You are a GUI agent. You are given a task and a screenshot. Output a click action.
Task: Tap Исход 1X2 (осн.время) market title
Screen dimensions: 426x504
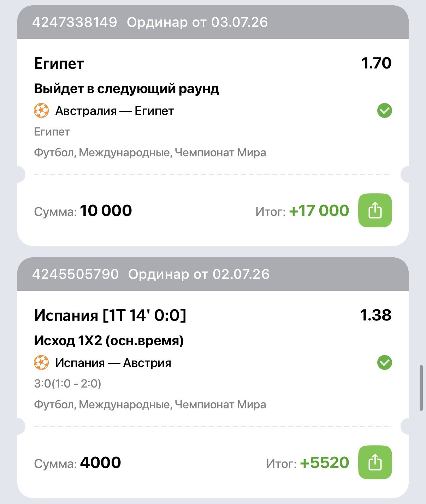pyautogui.click(x=109, y=341)
